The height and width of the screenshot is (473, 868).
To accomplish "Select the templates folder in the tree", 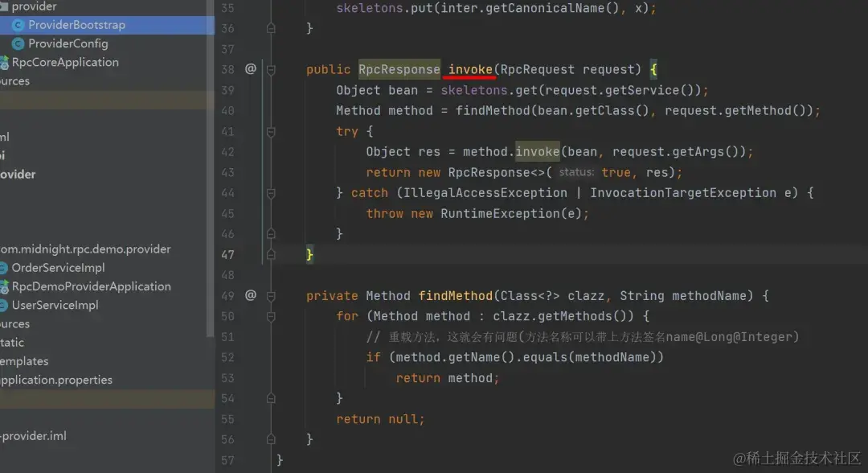I will click(24, 361).
